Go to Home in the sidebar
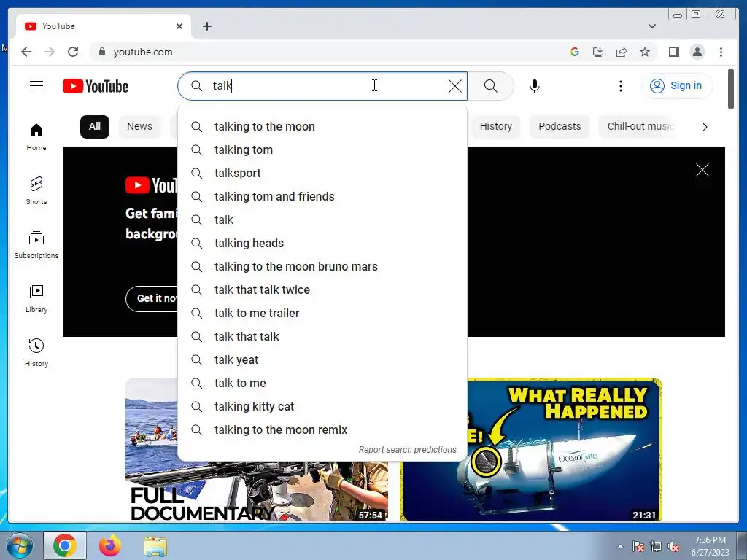The height and width of the screenshot is (560, 747). pos(36,137)
